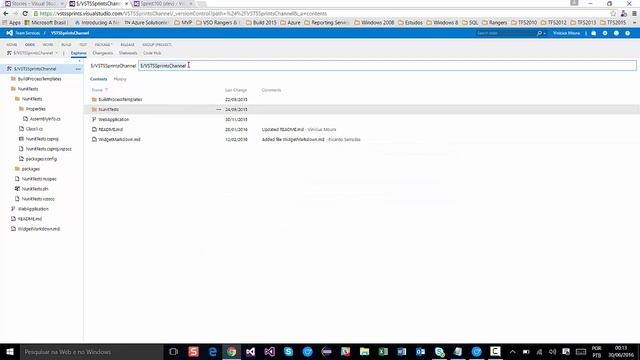The image size is (640, 360).
Task: Open the PACKAGE hub dropdown menu
Action: click(x=104, y=44)
